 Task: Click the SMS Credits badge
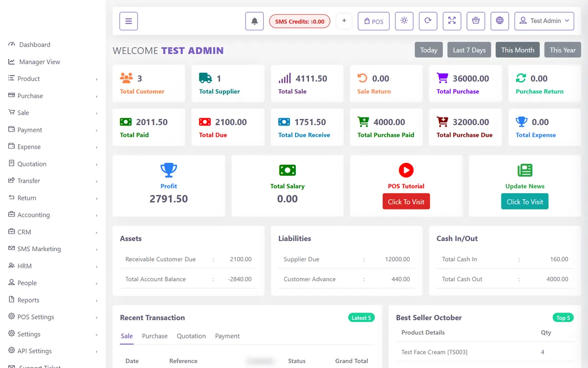(x=300, y=22)
